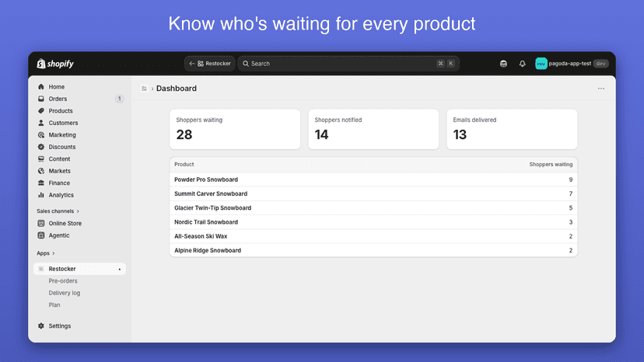Click the Orders inbox icon
The width and height of the screenshot is (644, 362).
click(x=41, y=99)
